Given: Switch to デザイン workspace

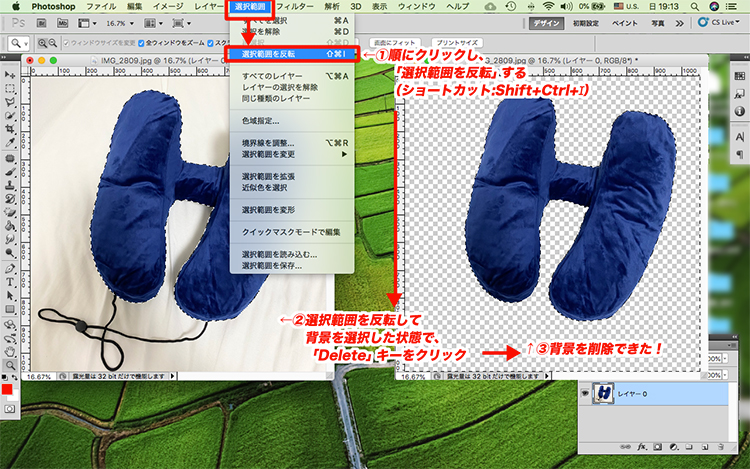Looking at the screenshot, I should pos(547,23).
